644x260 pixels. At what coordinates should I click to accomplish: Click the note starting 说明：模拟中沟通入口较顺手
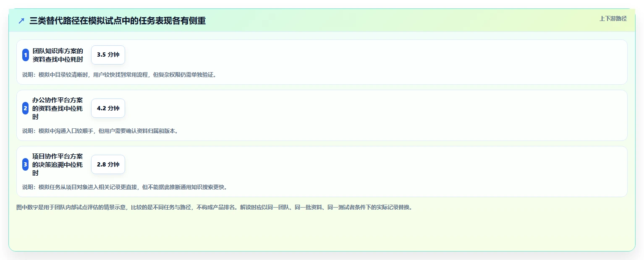pos(100,131)
